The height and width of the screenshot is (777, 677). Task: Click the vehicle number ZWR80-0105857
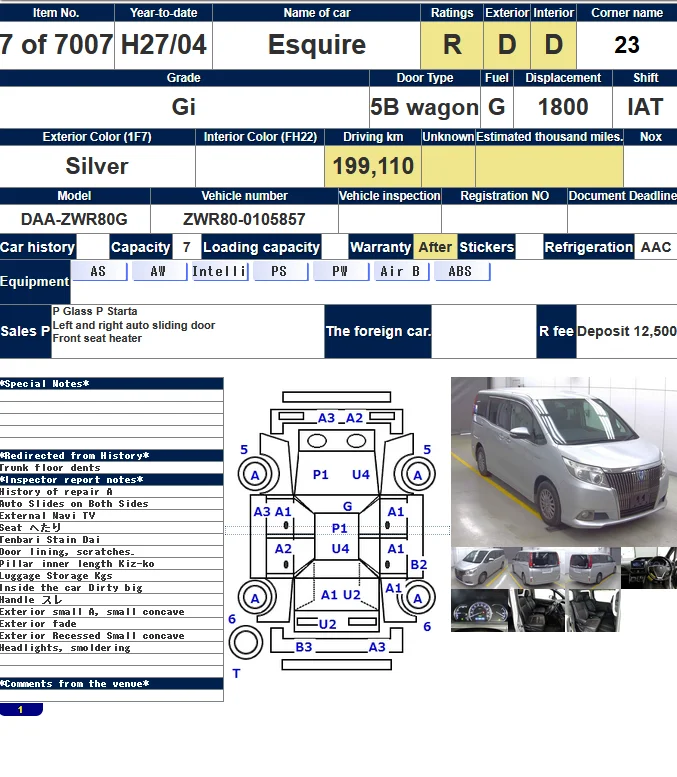pyautogui.click(x=244, y=219)
